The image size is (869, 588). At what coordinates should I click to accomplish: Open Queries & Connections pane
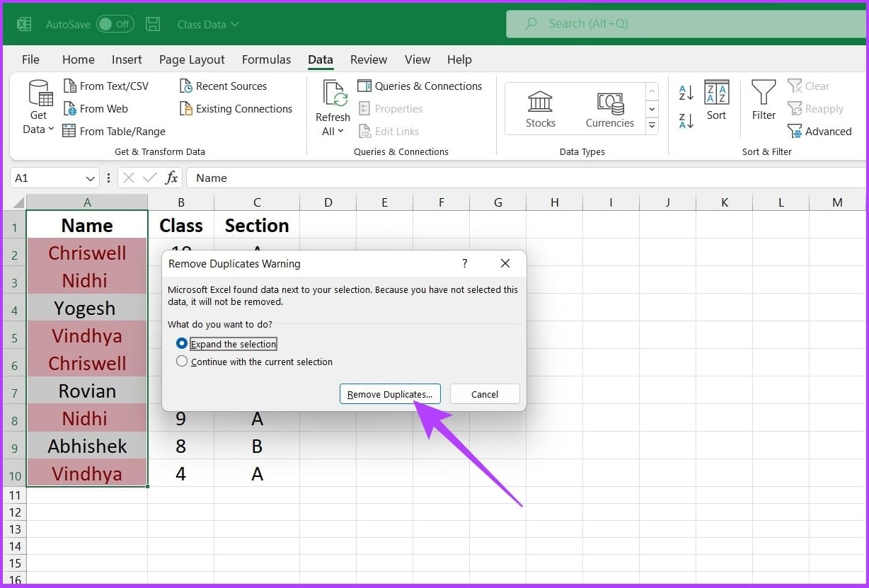pyautogui.click(x=420, y=86)
